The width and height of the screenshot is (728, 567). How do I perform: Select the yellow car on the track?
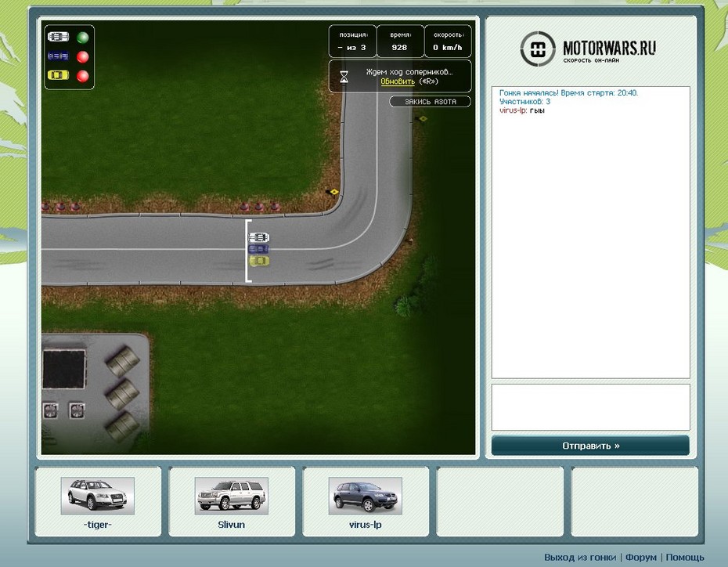[258, 260]
